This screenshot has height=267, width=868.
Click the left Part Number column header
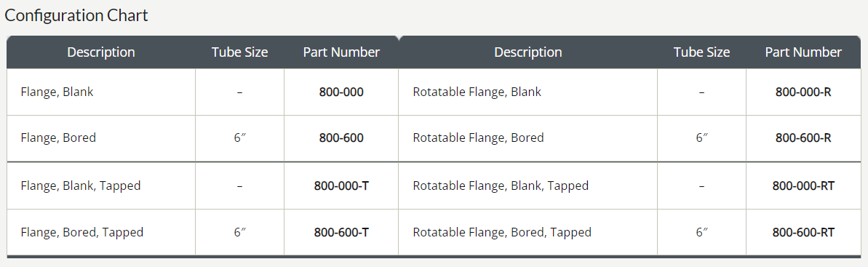click(341, 52)
